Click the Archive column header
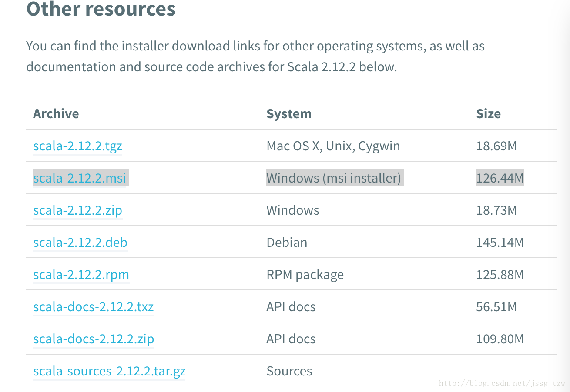 pyautogui.click(x=56, y=114)
